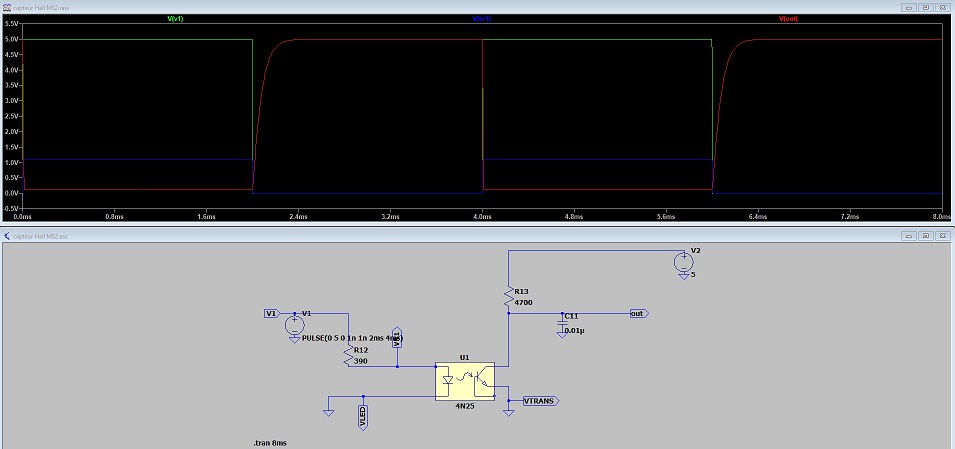Click the 'out' net label flag
955x449 pixels.
tap(638, 313)
